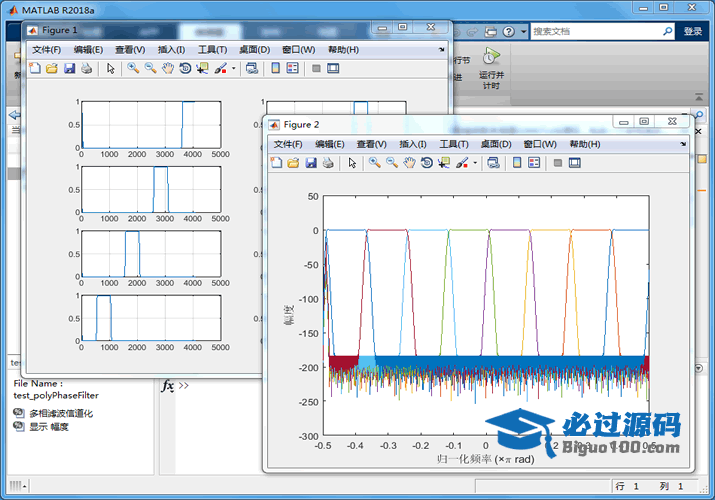Activate Zoom Out tool in Figure 1
Viewport: 715px width, 500px height.
150,68
